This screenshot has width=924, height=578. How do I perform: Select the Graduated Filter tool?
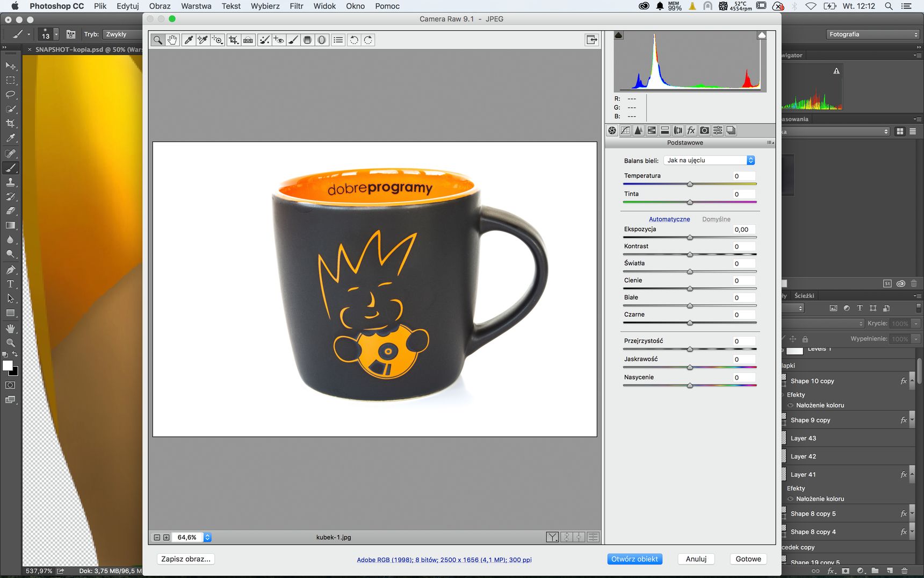[x=307, y=40]
